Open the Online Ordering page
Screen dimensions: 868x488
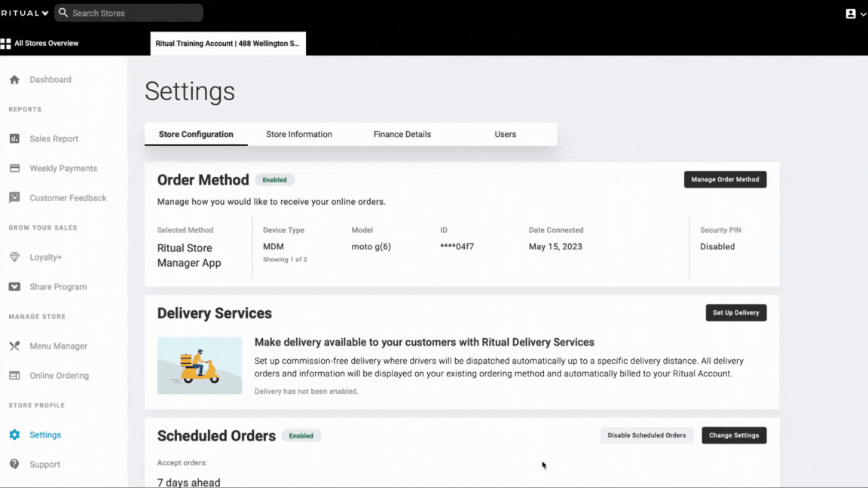tap(60, 376)
